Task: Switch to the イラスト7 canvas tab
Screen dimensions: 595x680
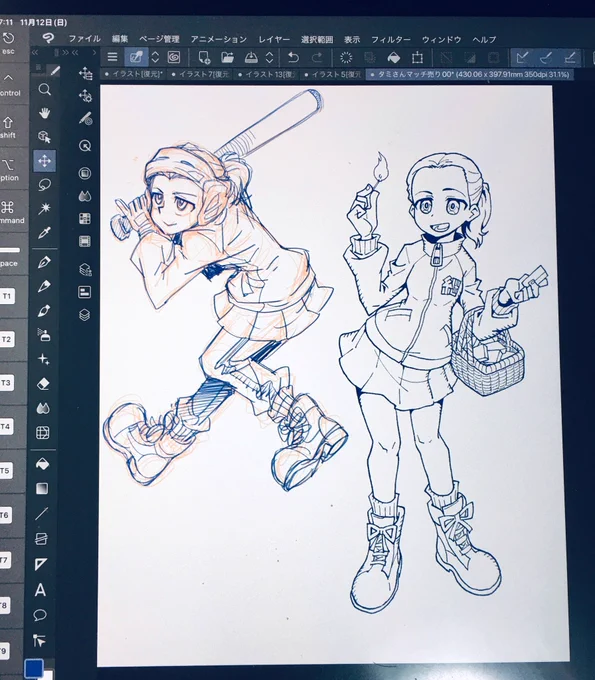Action: coord(200,74)
